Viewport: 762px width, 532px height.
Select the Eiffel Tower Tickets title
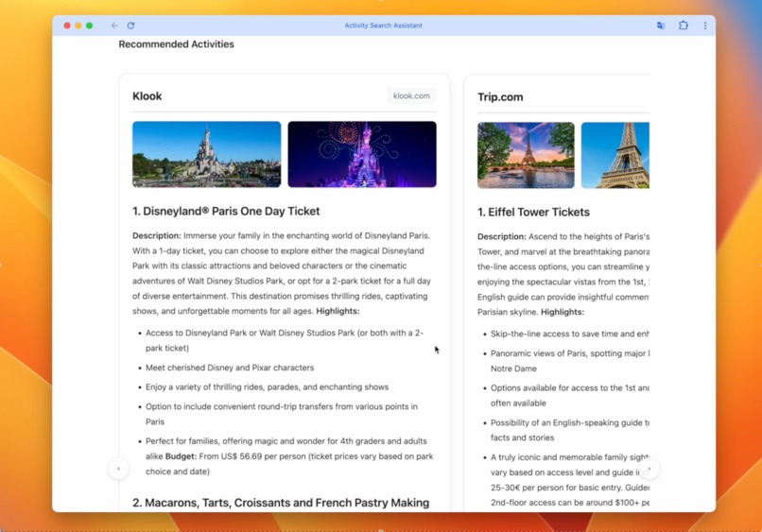[x=533, y=213]
